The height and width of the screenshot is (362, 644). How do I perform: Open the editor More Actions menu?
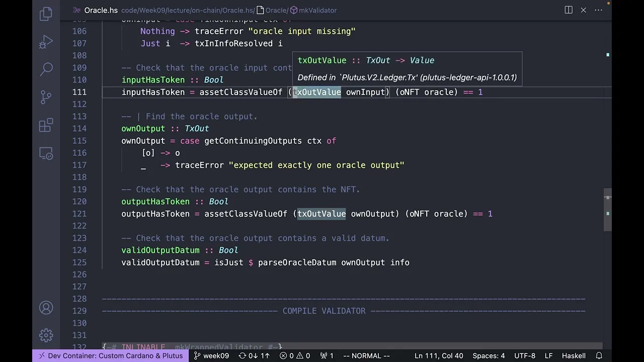pos(598,10)
